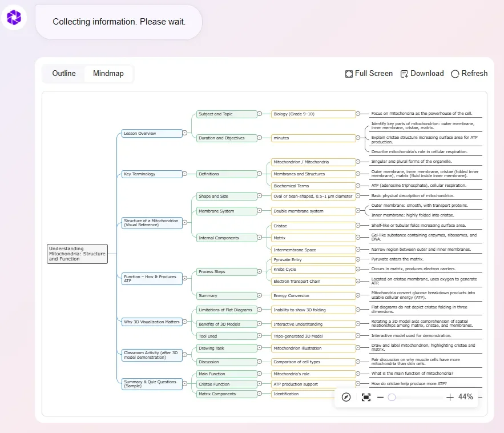Select the Electron Transport Chain node
This screenshot has height=433, width=504.
[313, 281]
